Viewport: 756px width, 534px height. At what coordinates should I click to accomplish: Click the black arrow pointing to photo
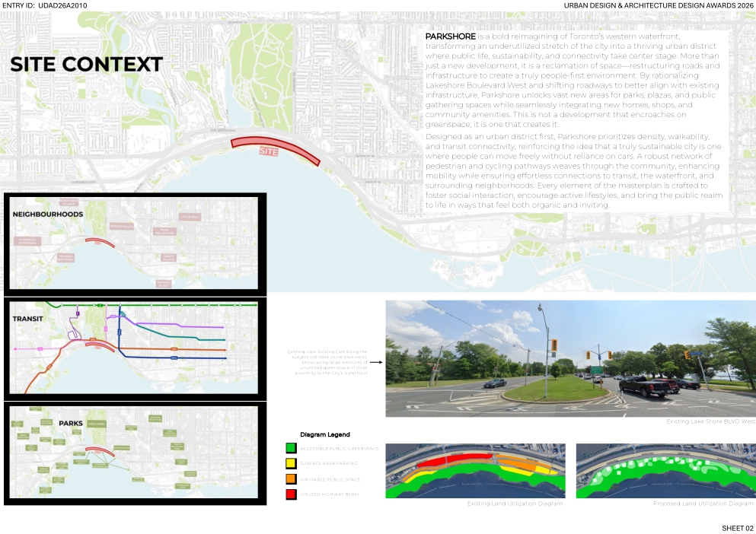point(375,362)
